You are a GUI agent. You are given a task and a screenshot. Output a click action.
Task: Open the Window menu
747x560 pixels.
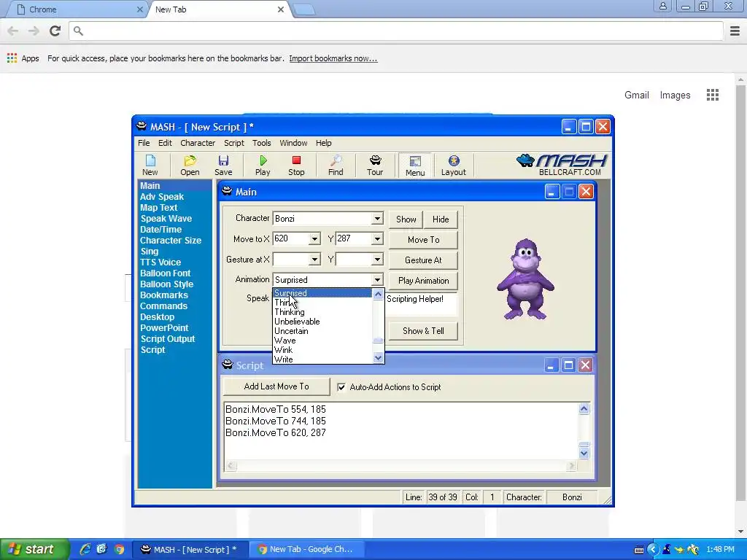293,143
